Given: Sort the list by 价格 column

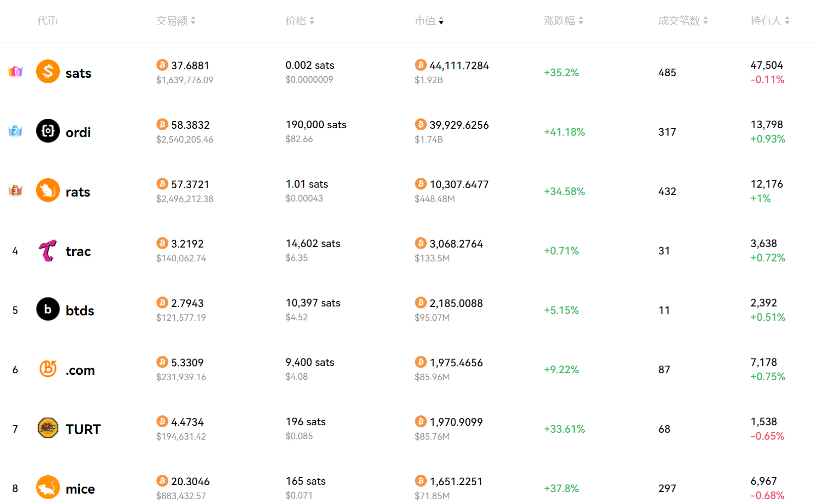Looking at the screenshot, I should tap(312, 21).
